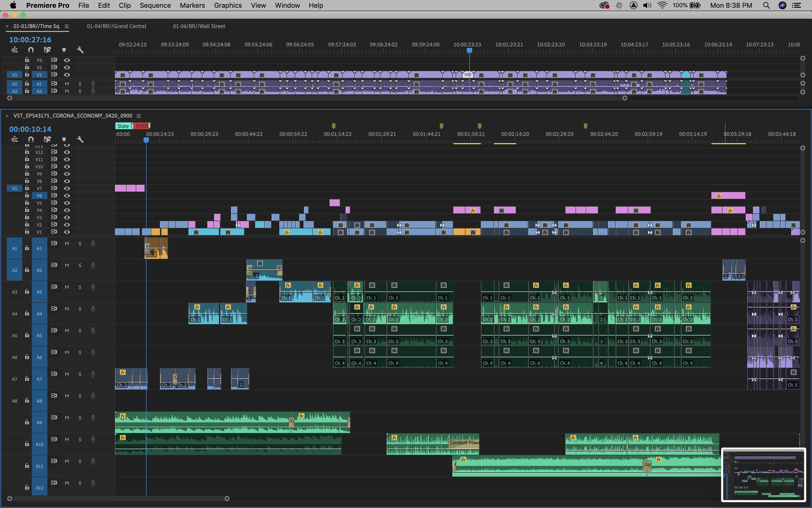This screenshot has height=508, width=812.
Task: Toggle snap in the upper timeline panel
Action: point(31,50)
